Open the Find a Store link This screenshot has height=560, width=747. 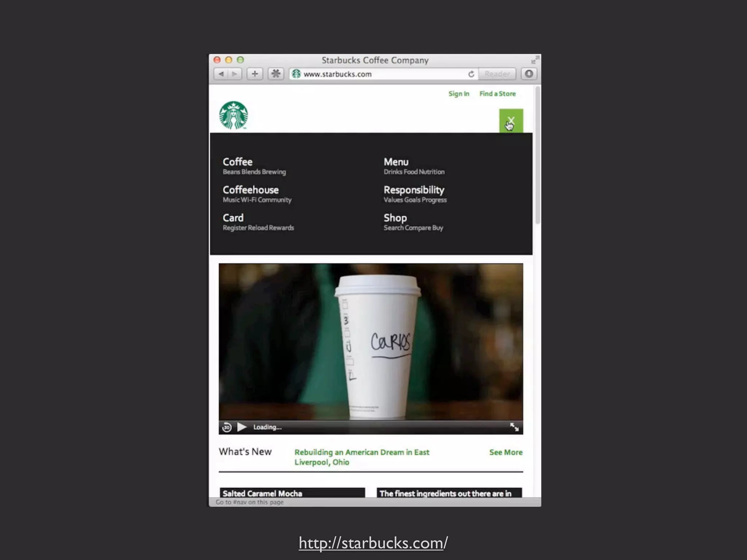pyautogui.click(x=498, y=94)
